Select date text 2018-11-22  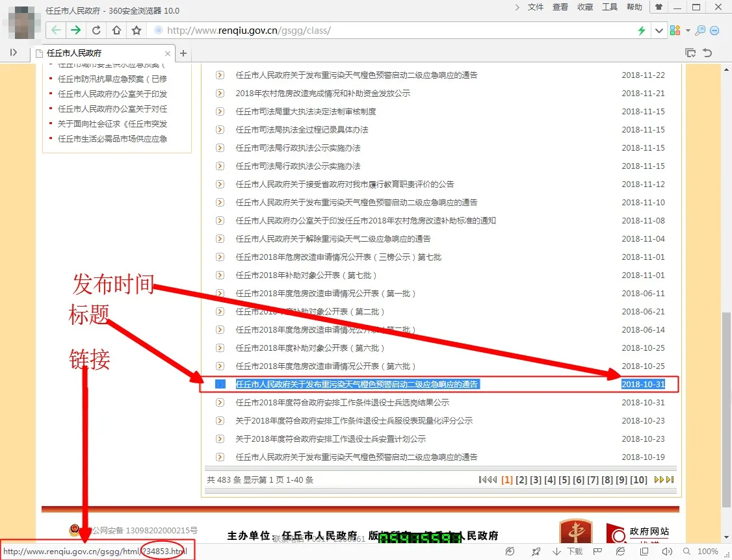coord(643,75)
